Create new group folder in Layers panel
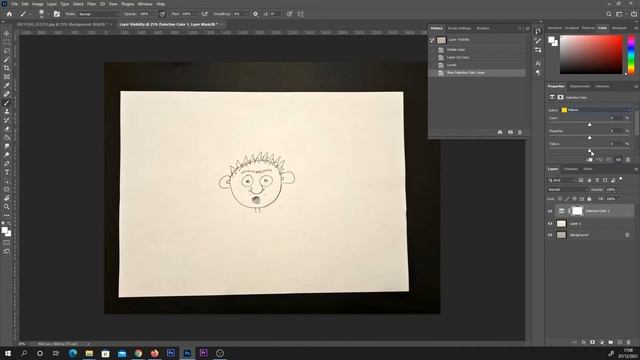 click(611, 342)
